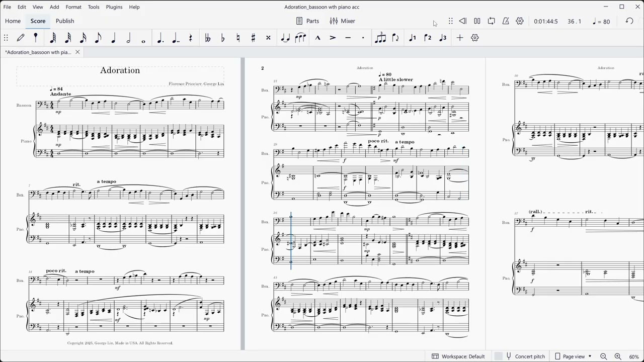Open the Workspace: Default selector

(458, 356)
